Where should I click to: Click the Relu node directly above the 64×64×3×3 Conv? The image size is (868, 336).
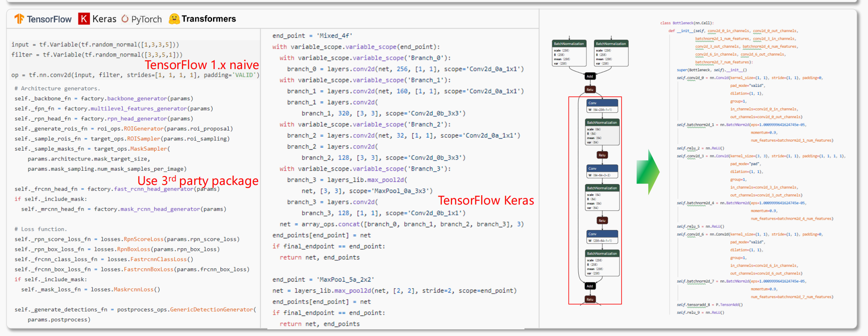pos(602,155)
